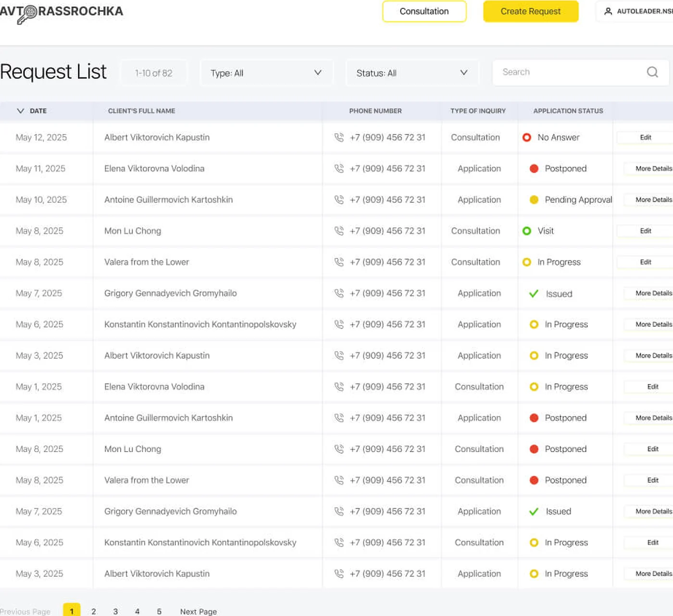Image resolution: width=673 pixels, height=616 pixels.
Task: Click the phone icon in the Elena Volodina May 1 row
Action: (339, 387)
